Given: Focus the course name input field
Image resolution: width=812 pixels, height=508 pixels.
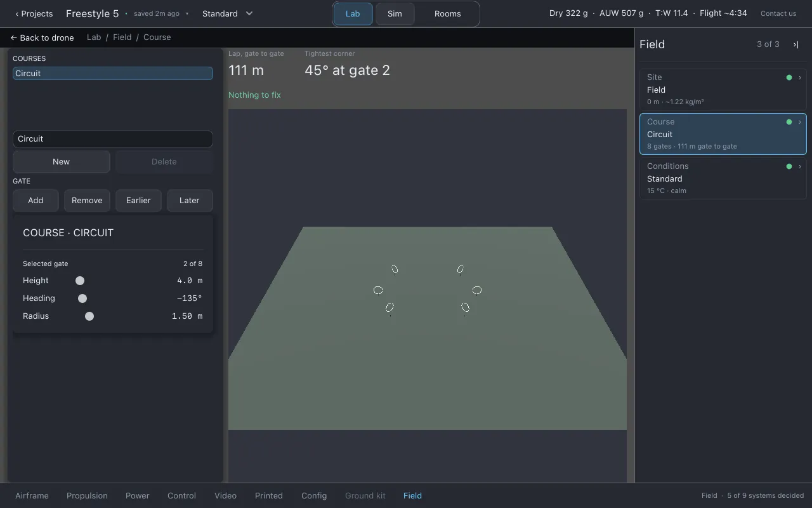Looking at the screenshot, I should pos(113,139).
